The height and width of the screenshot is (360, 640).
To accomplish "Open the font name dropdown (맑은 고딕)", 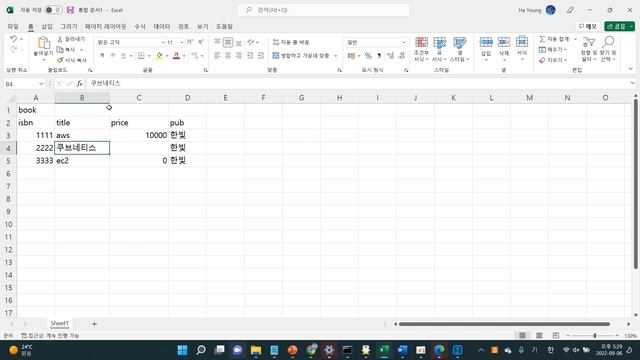I will point(162,42).
